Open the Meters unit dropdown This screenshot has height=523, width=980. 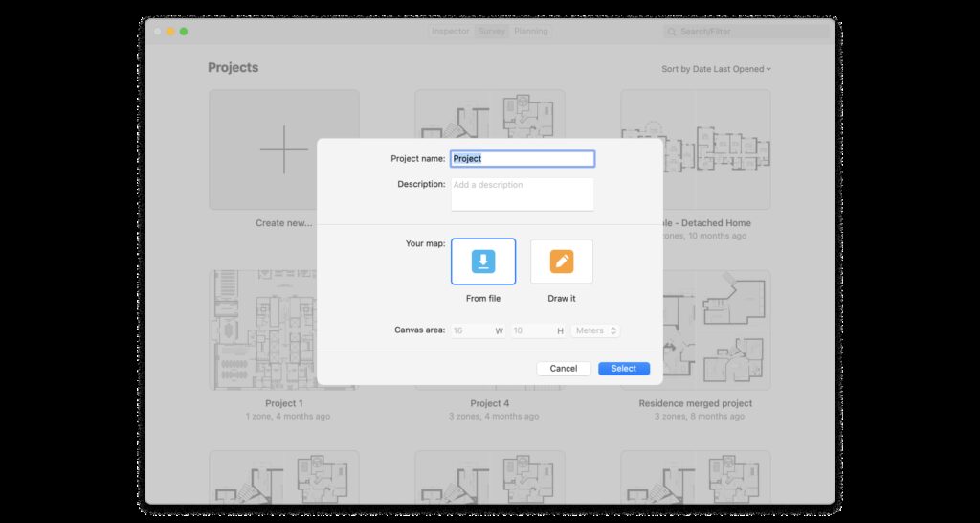point(595,330)
